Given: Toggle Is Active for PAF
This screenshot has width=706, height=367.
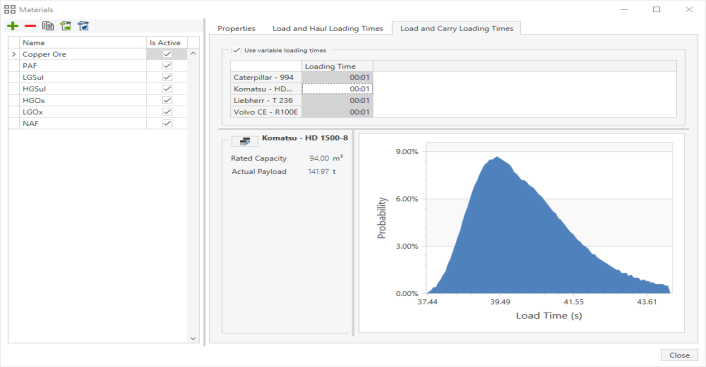Looking at the screenshot, I should (167, 66).
